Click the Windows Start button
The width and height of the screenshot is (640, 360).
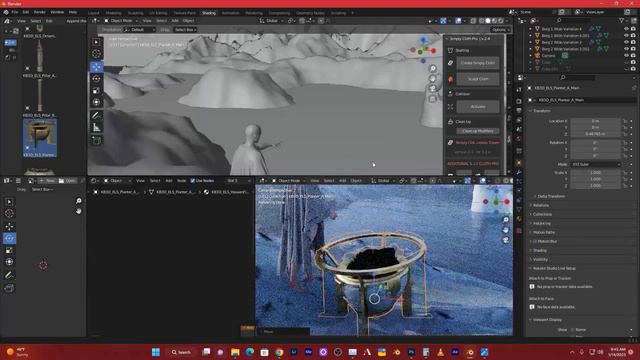[x=156, y=352]
